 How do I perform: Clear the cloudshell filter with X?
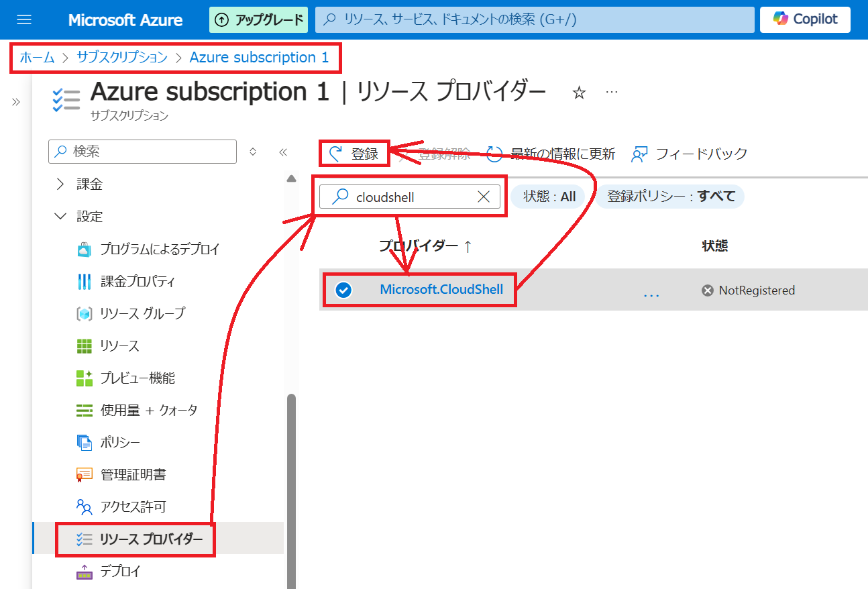[484, 197]
